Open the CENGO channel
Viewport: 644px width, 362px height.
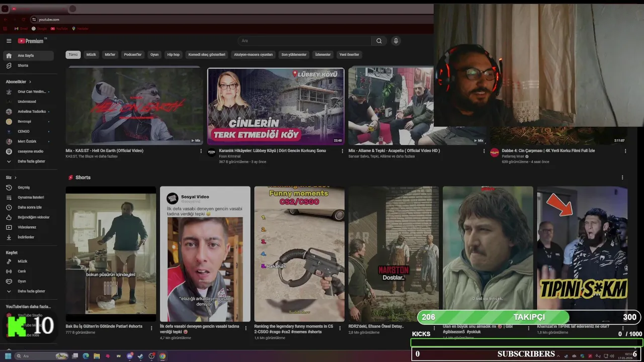28,131
